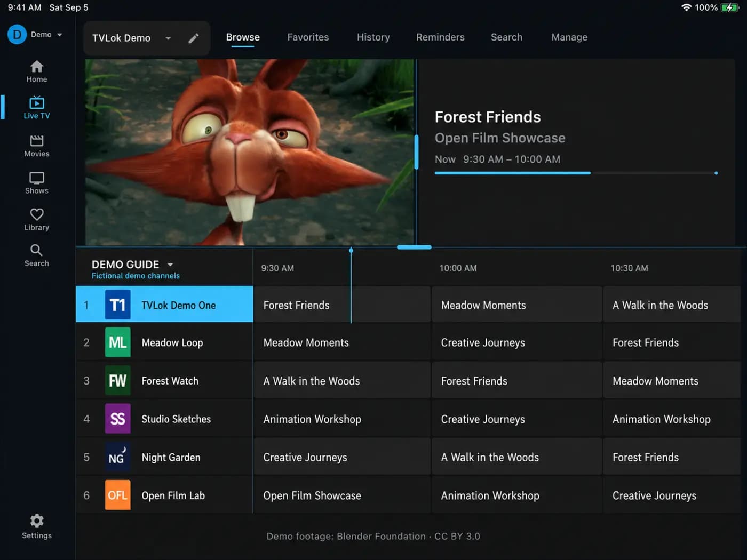Select the T1 channel logo
The width and height of the screenshot is (747, 560).
tap(118, 305)
